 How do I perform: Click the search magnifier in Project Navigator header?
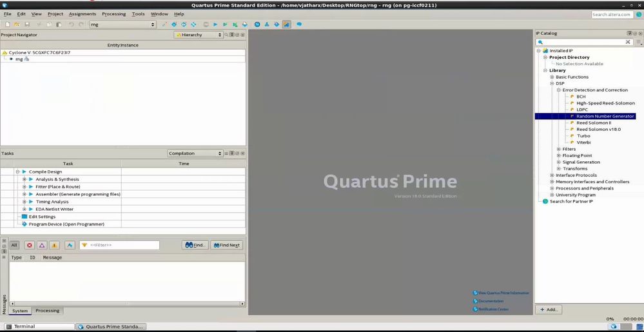226,35
